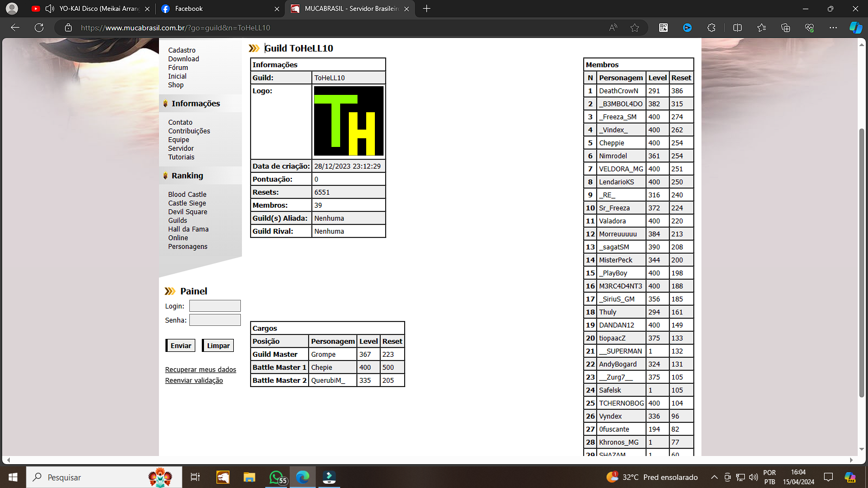The image size is (868, 488).
Task: Open a new browser tab
Action: [427, 9]
